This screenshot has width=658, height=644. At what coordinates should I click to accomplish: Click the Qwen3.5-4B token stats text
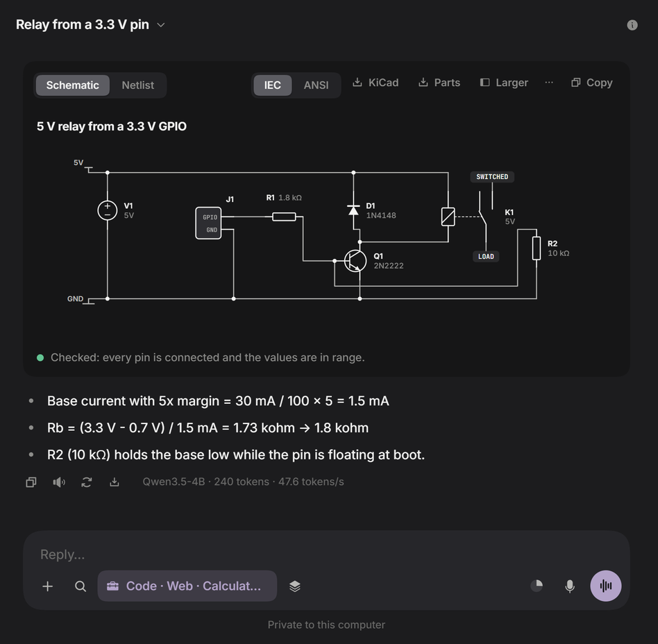[x=244, y=482]
